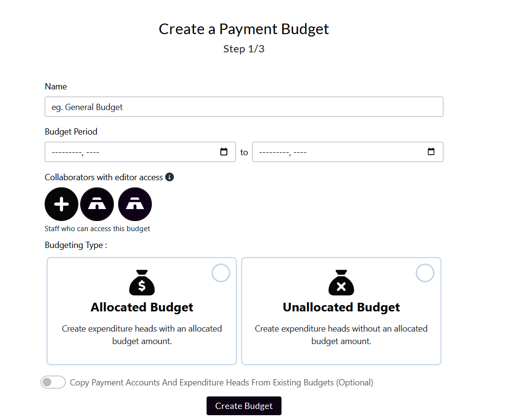Click into the budget Name field
526x420 pixels.
tap(244, 107)
